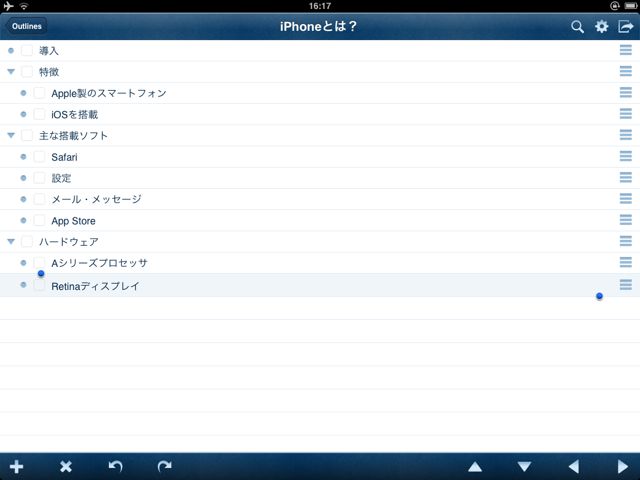Tap reorder handle for Safari row
Screen dimensions: 640x480
pos(625,156)
